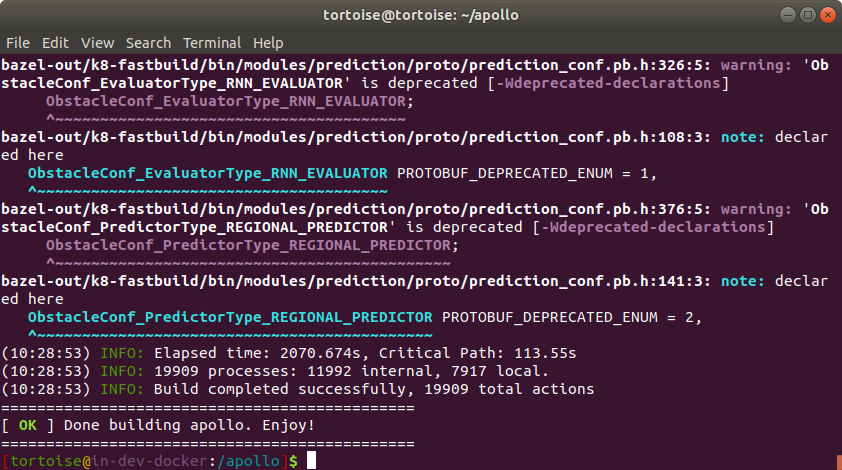
Task: Open the View menu
Action: pos(97,43)
